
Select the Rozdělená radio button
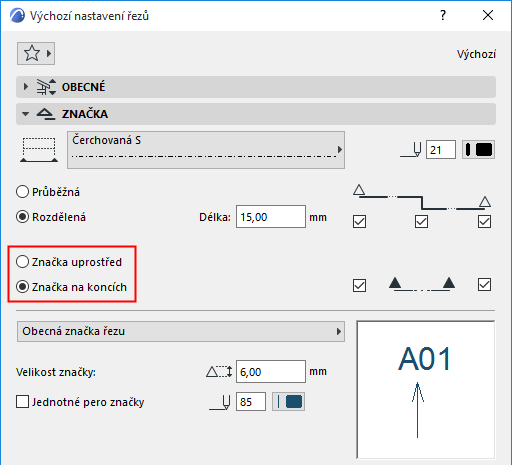click(22, 217)
